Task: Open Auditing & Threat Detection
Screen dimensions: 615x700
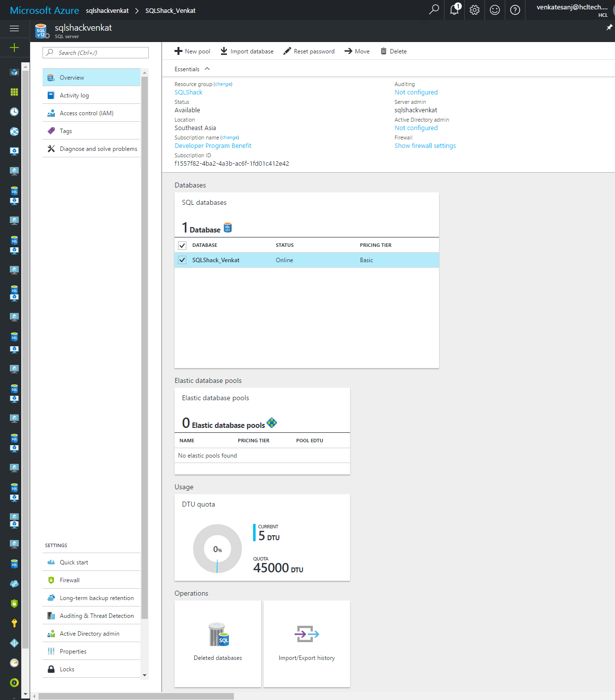Action: (91, 616)
